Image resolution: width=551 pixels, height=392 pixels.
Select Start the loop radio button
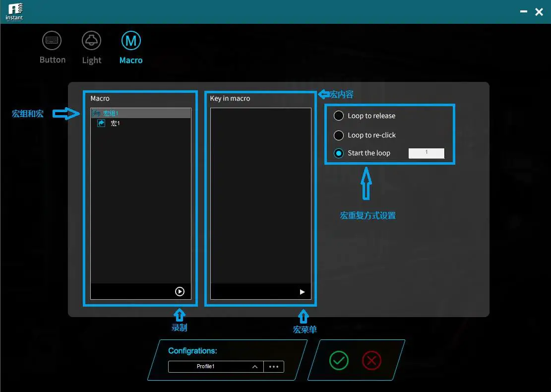click(x=338, y=153)
